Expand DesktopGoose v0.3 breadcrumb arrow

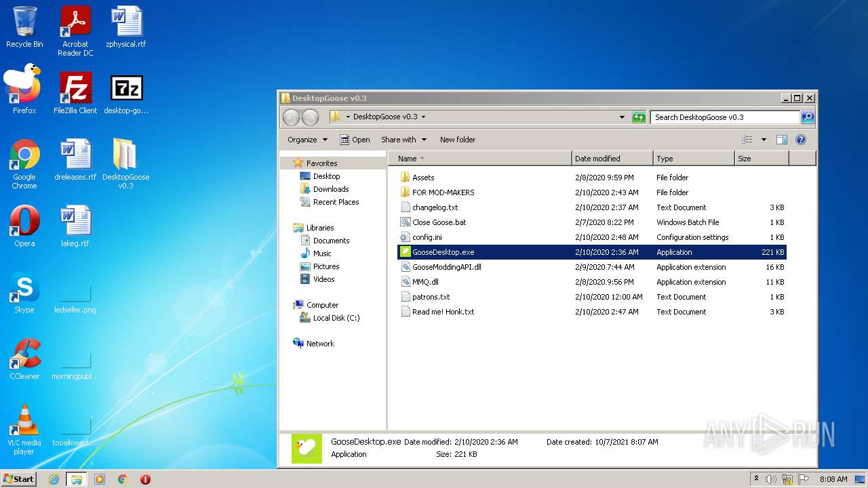click(423, 117)
